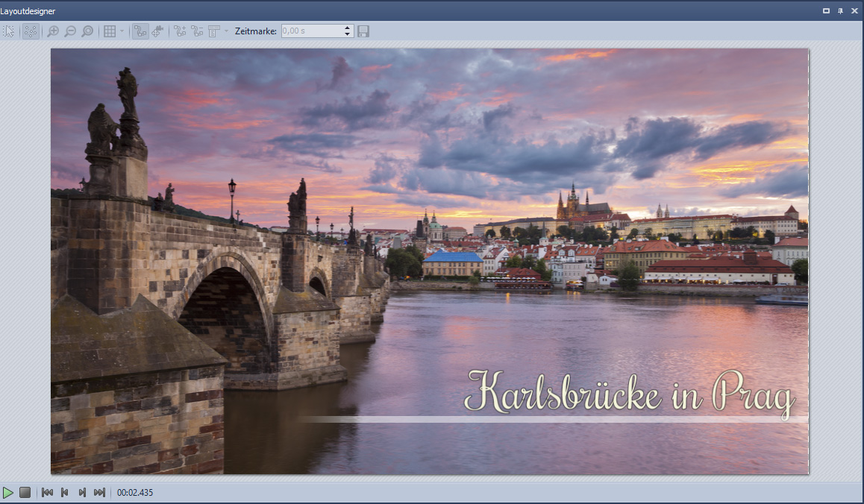
Task: Zoom out with the magnifier minus icon
Action: click(69, 31)
